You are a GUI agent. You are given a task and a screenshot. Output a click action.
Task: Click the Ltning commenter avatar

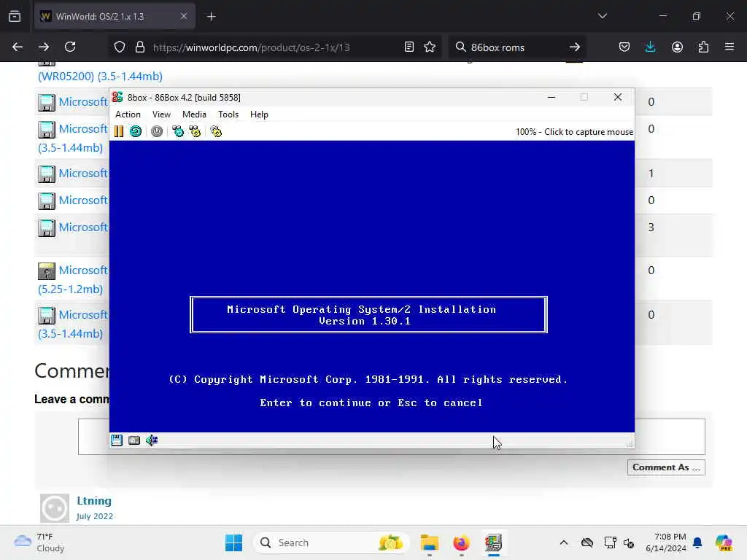coord(54,508)
